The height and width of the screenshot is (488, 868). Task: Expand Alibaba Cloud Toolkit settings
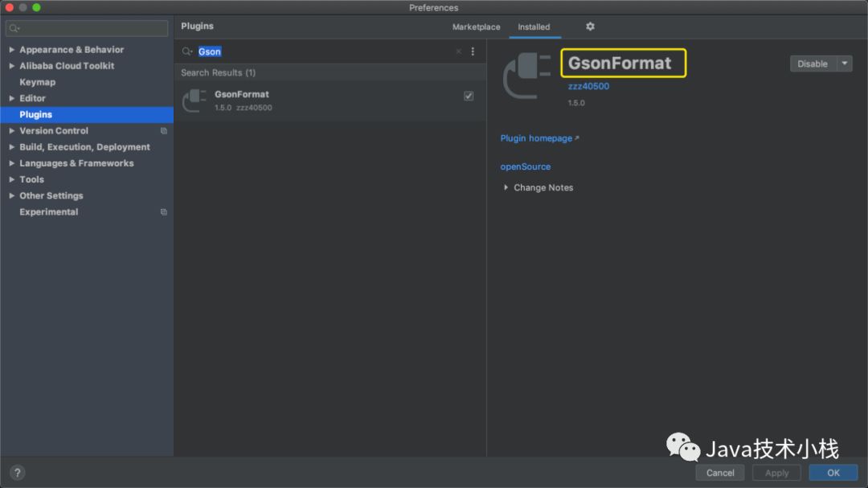pyautogui.click(x=11, y=66)
